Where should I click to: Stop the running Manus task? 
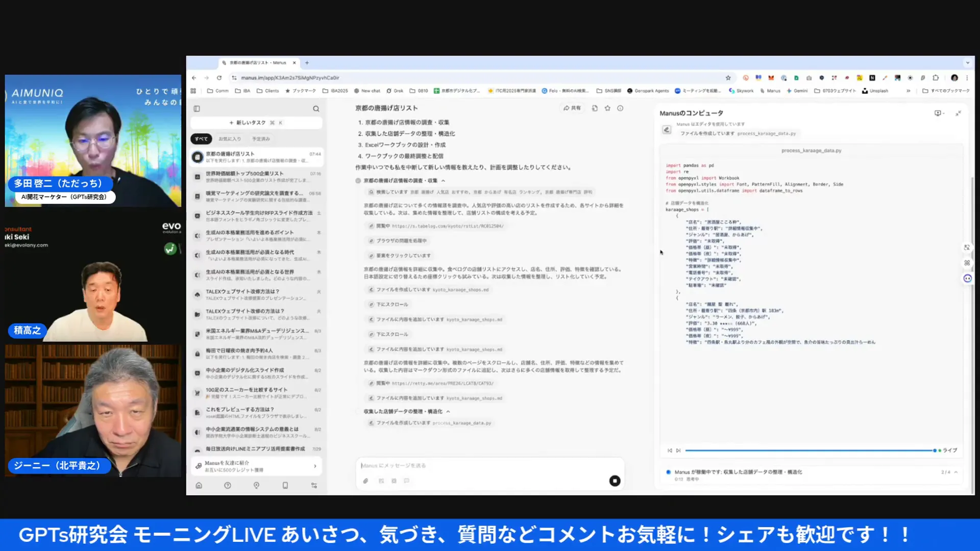(615, 481)
